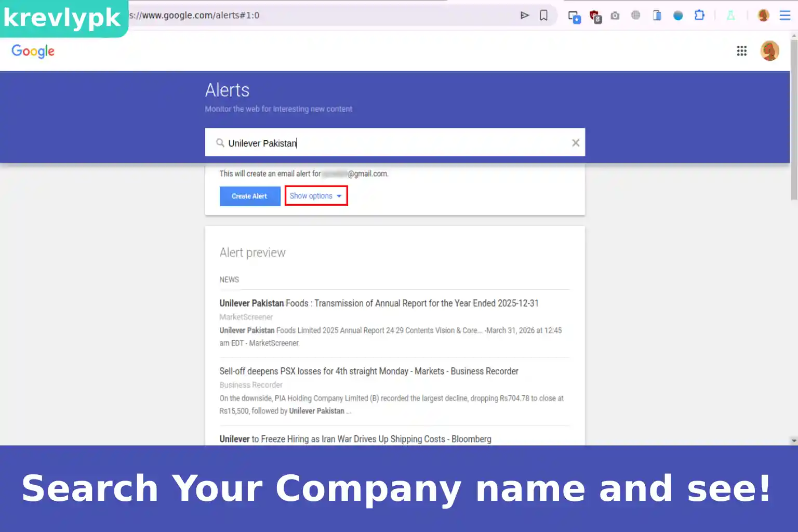Open the Unilever Pakistan Foods annual report article
798x532 pixels.
(379, 303)
